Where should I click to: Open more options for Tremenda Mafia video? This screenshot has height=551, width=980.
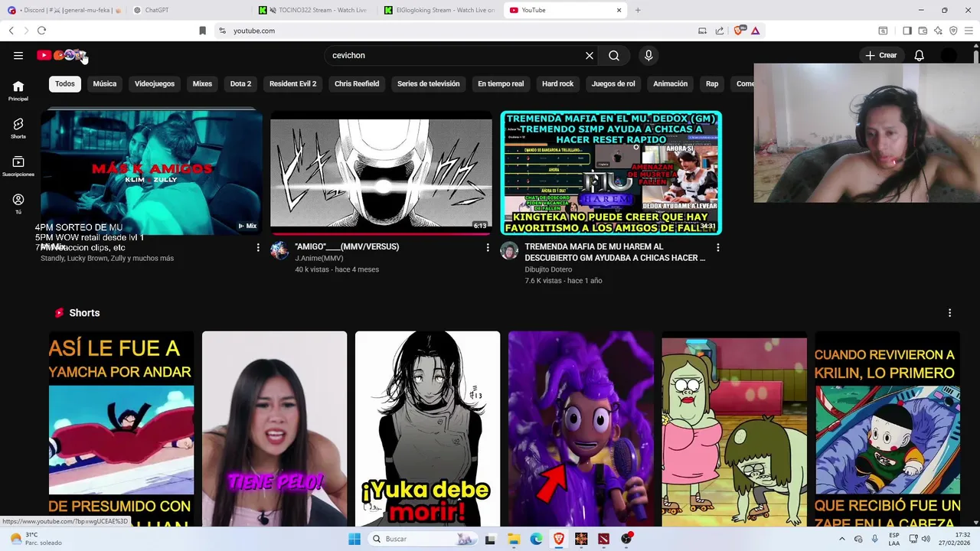coord(717,247)
